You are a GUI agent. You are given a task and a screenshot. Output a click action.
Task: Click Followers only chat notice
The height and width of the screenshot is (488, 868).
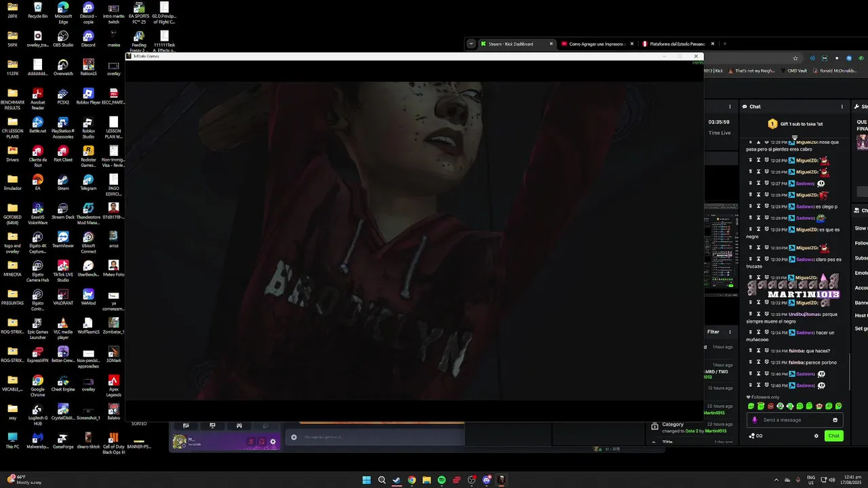[762, 397]
